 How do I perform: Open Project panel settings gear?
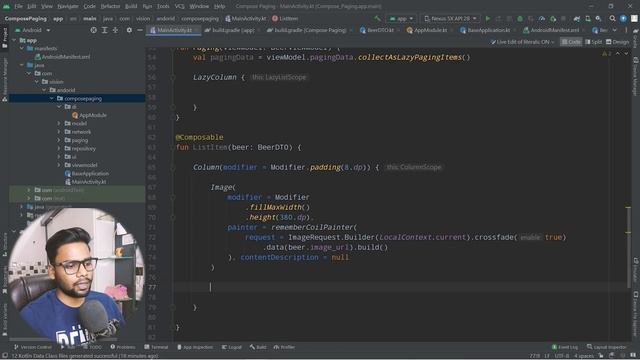(x=129, y=30)
